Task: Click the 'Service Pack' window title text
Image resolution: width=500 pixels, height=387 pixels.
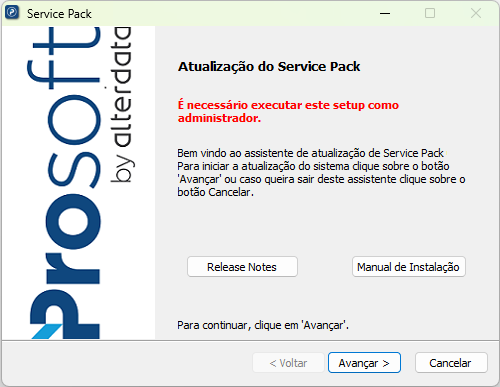Action: (59, 14)
